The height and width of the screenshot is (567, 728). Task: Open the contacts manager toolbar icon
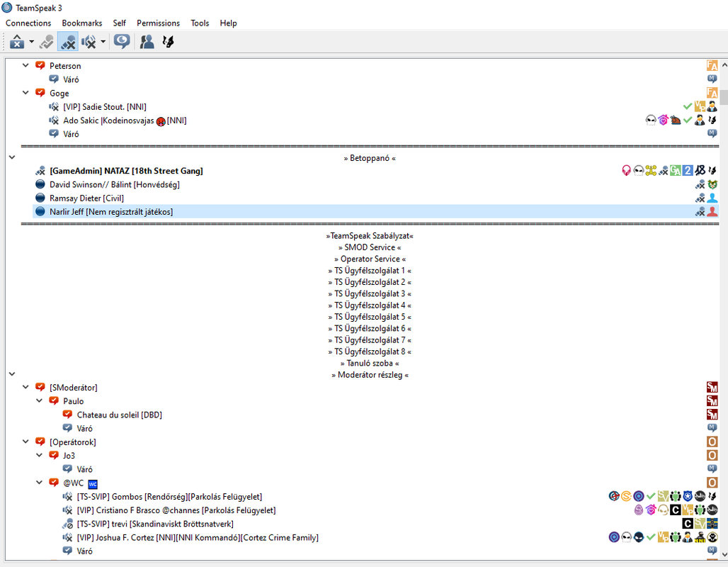pos(147,42)
